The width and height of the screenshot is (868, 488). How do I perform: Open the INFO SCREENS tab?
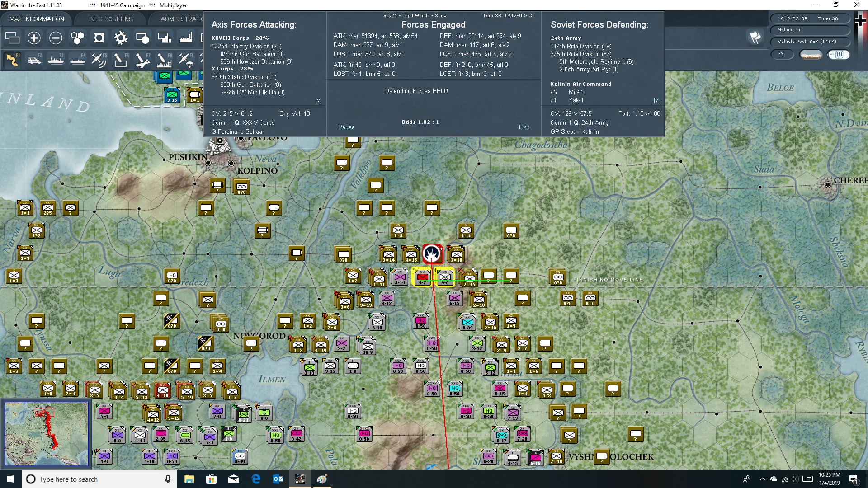tap(111, 19)
